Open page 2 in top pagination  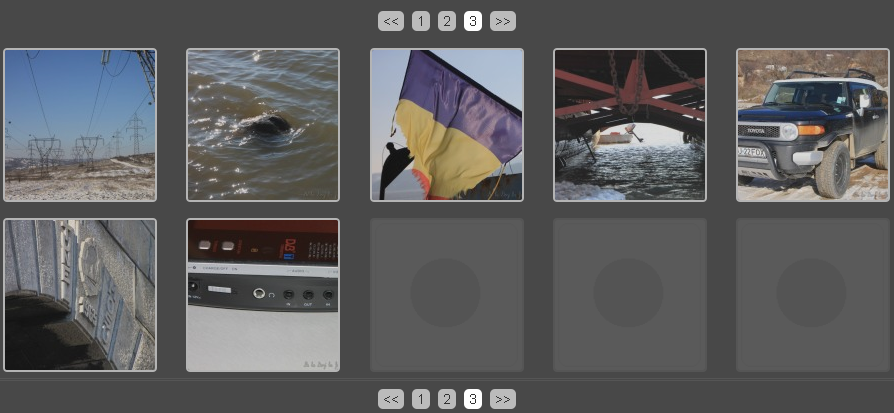pyautogui.click(x=446, y=21)
